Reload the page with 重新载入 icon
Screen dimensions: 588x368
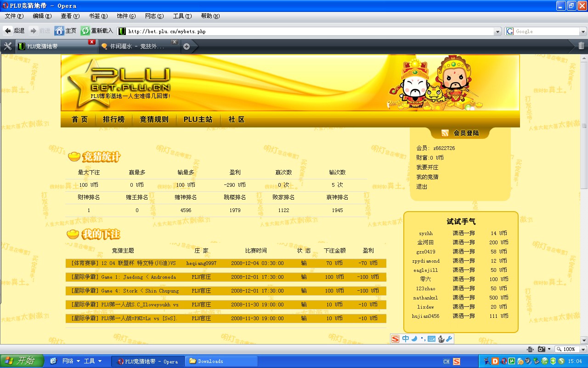85,31
